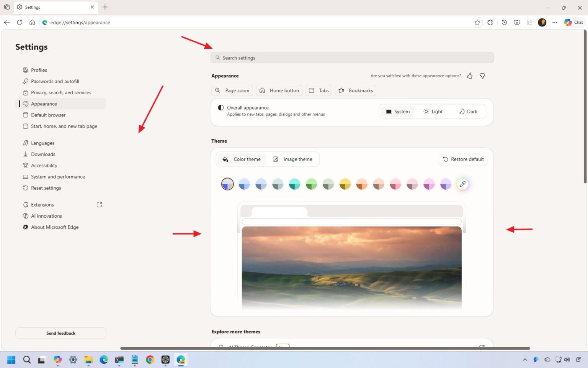Open browsing history from the toolbar icon

(504, 22)
